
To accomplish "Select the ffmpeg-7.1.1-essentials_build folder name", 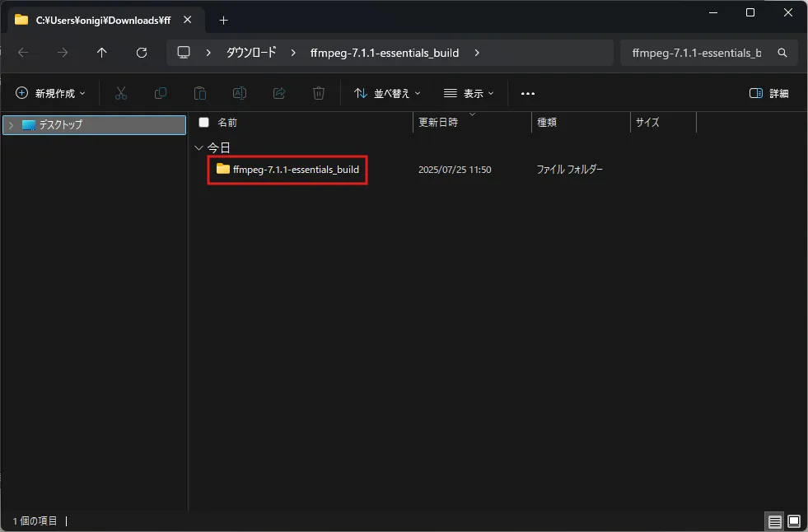I will coord(296,170).
